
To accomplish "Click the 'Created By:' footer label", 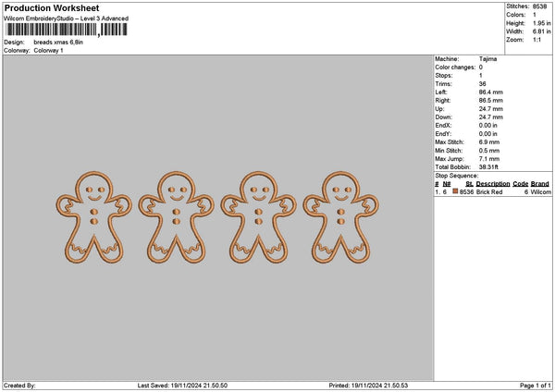I will [19, 386].
